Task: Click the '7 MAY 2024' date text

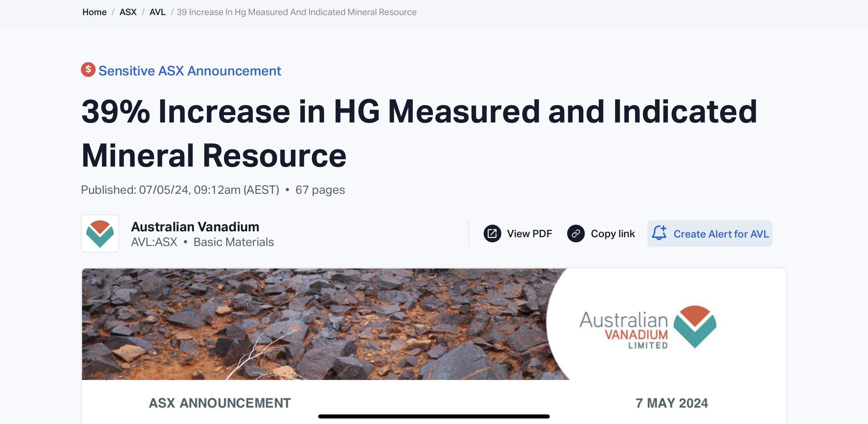Action: coord(672,403)
